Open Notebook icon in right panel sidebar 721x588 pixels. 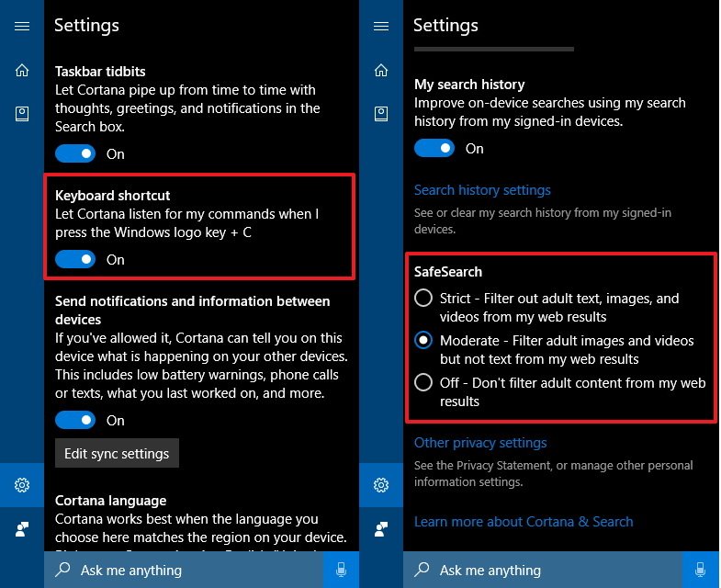click(381, 113)
